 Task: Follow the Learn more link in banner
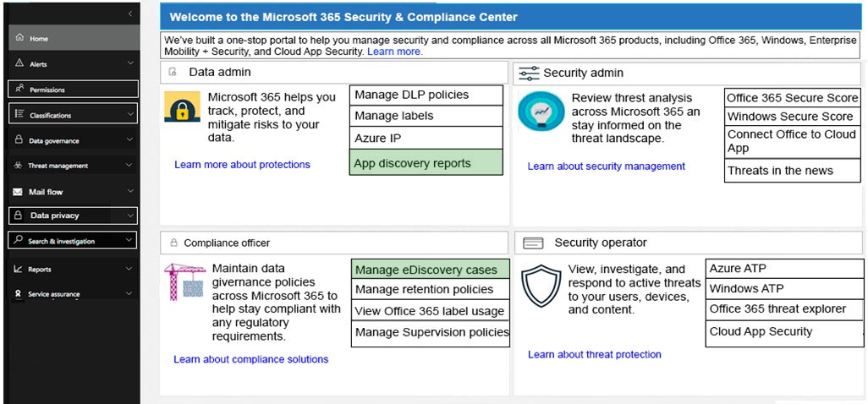pos(395,52)
